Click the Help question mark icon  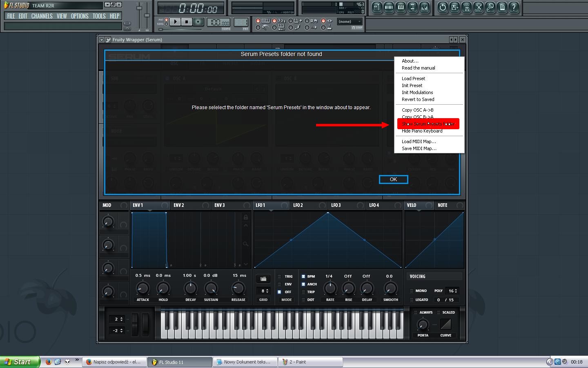tap(514, 7)
